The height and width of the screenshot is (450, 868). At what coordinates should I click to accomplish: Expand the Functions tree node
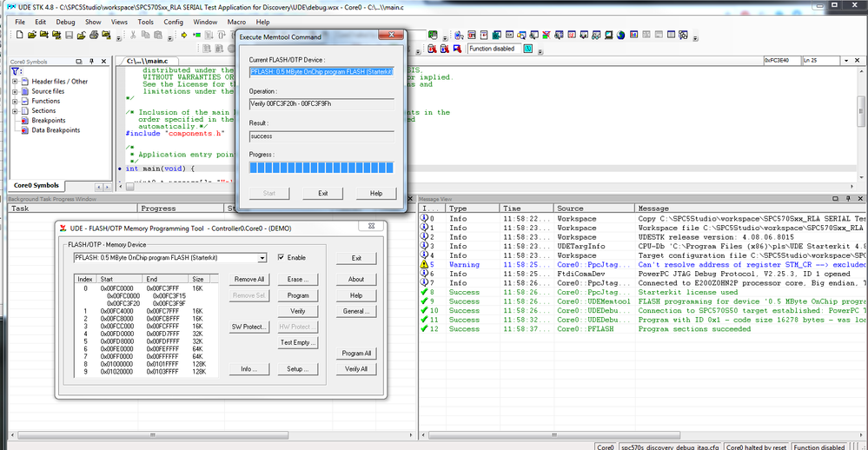(x=15, y=102)
